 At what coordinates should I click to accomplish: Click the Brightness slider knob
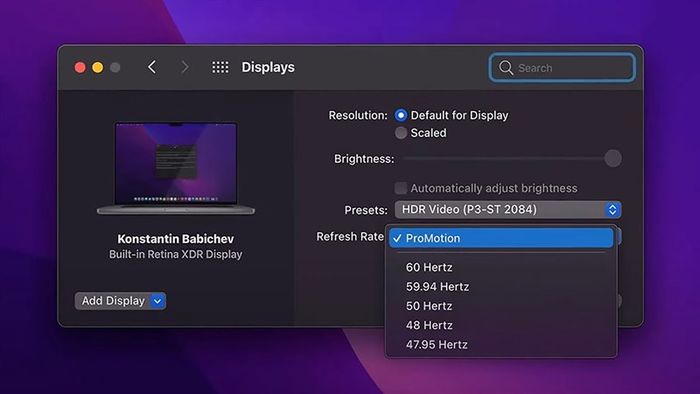(x=613, y=158)
